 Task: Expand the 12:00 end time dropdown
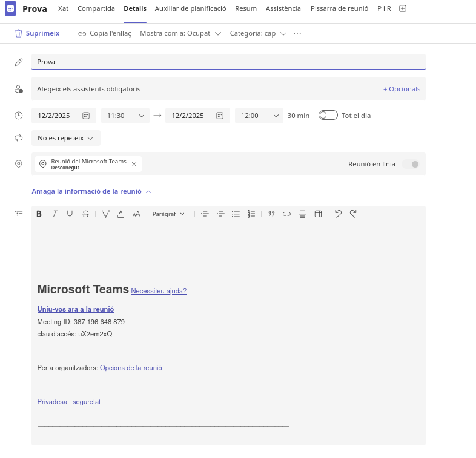[x=259, y=116]
